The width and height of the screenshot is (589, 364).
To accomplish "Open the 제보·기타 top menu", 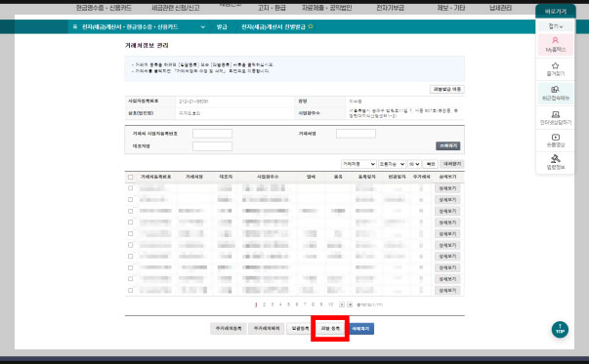I will pyautogui.click(x=451, y=8).
